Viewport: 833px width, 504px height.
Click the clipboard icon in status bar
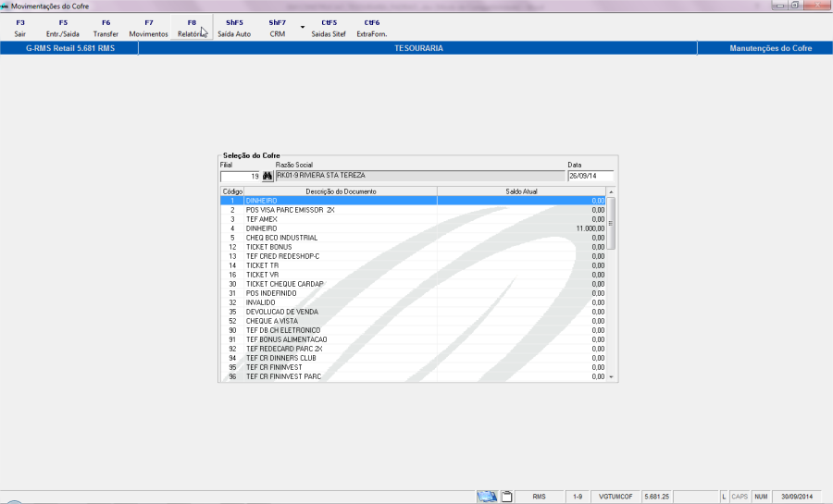point(507,497)
